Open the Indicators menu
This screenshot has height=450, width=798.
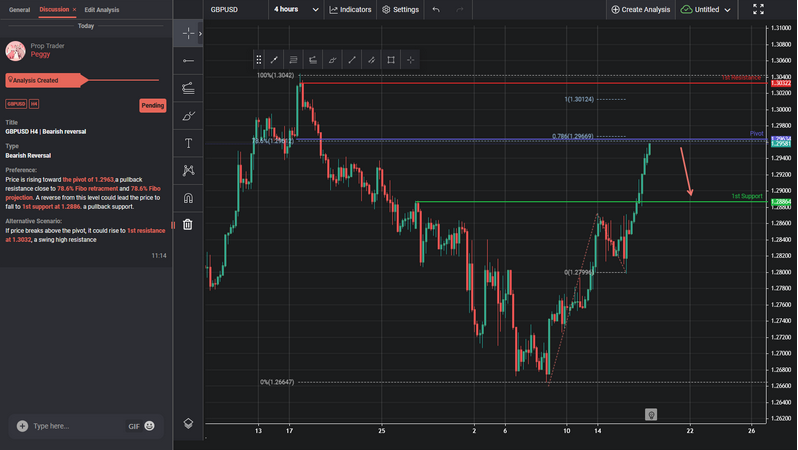[350, 10]
